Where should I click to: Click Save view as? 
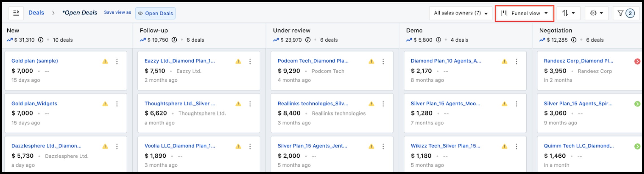tap(117, 12)
